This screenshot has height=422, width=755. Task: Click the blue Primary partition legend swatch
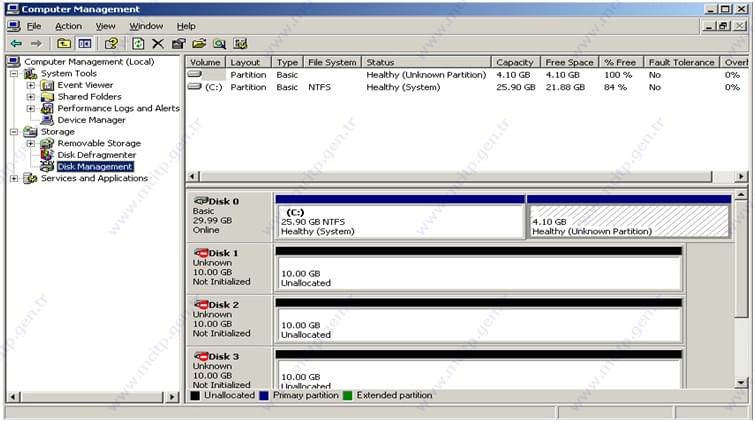(x=264, y=396)
